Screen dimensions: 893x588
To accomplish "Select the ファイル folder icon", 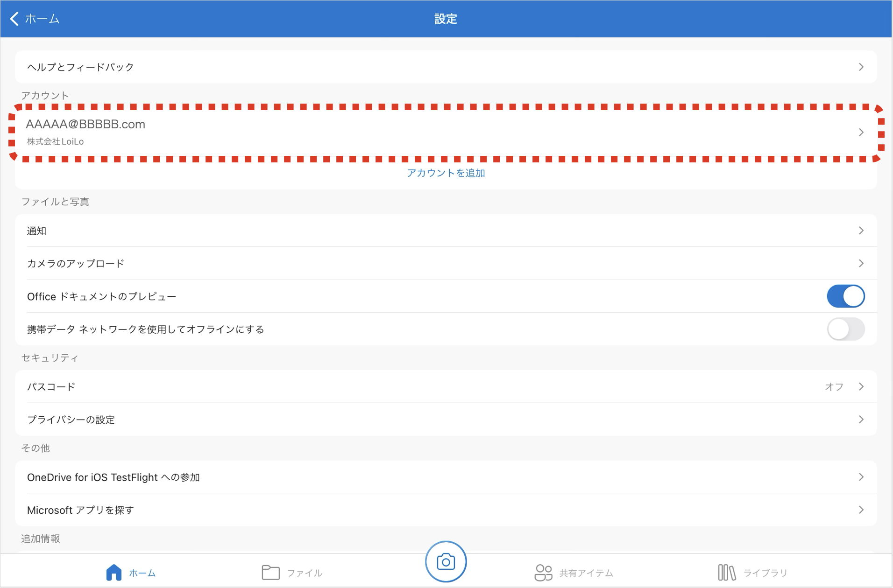I will tap(270, 572).
